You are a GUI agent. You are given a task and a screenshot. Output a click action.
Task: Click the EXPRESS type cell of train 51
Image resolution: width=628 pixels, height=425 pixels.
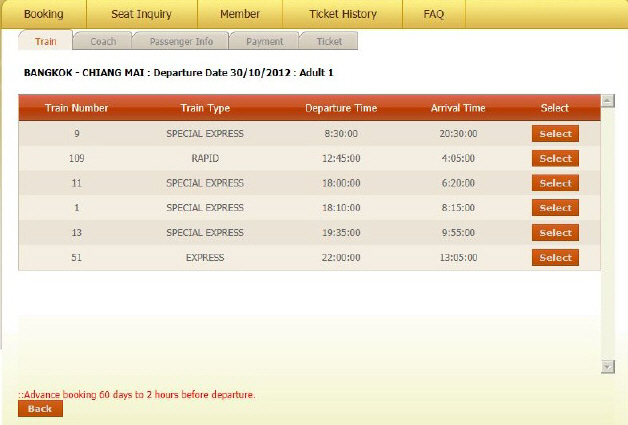205,258
